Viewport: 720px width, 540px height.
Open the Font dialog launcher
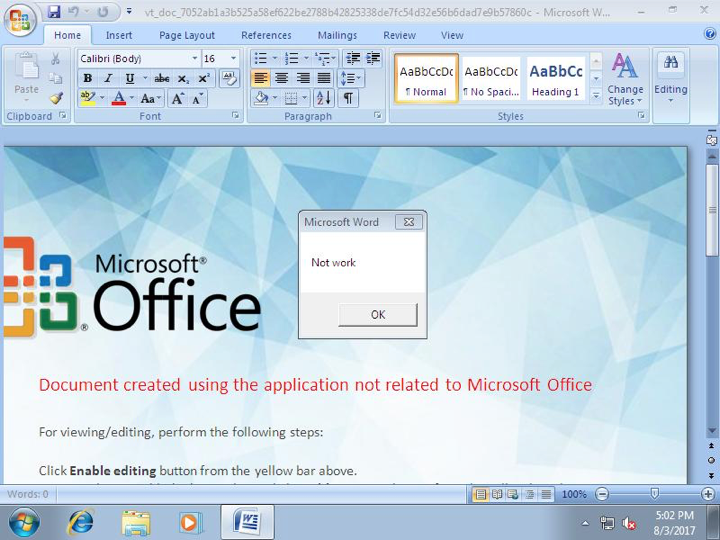[x=235, y=115]
